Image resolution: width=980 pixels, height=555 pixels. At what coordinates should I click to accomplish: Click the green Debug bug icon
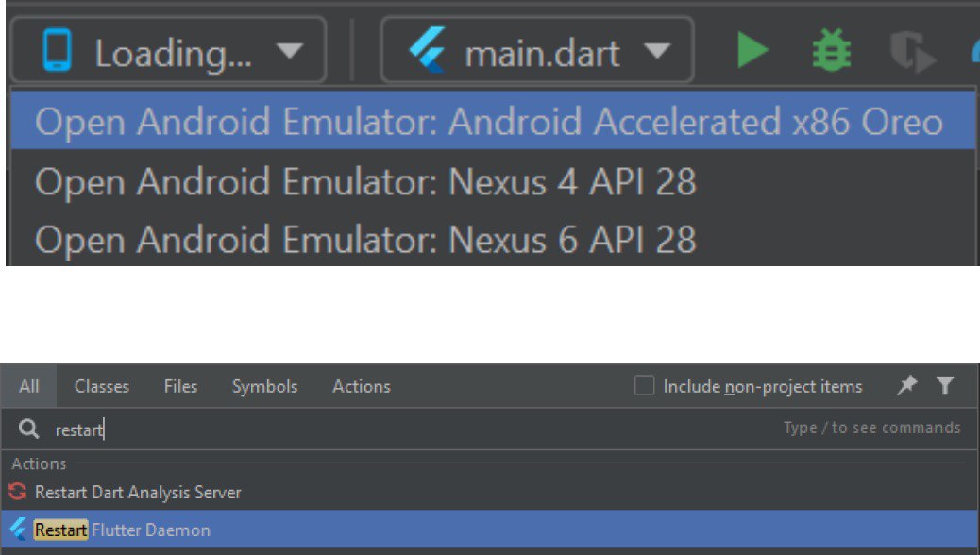(x=831, y=50)
